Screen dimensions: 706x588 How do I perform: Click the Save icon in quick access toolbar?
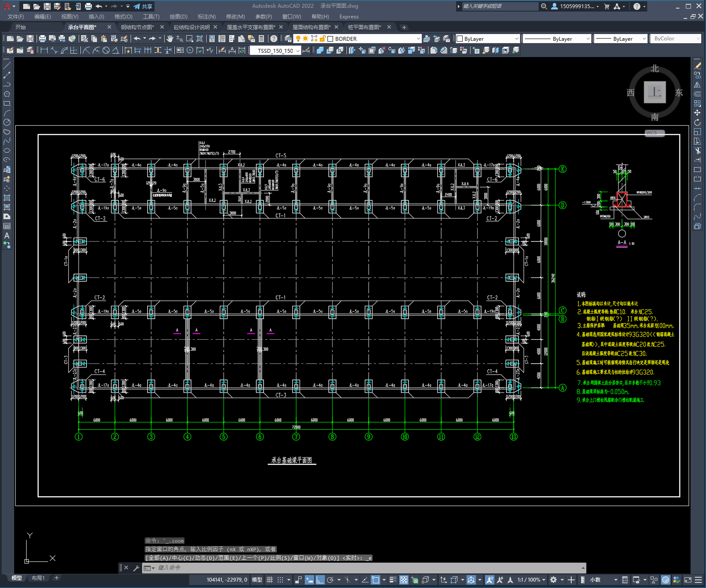(47, 6)
